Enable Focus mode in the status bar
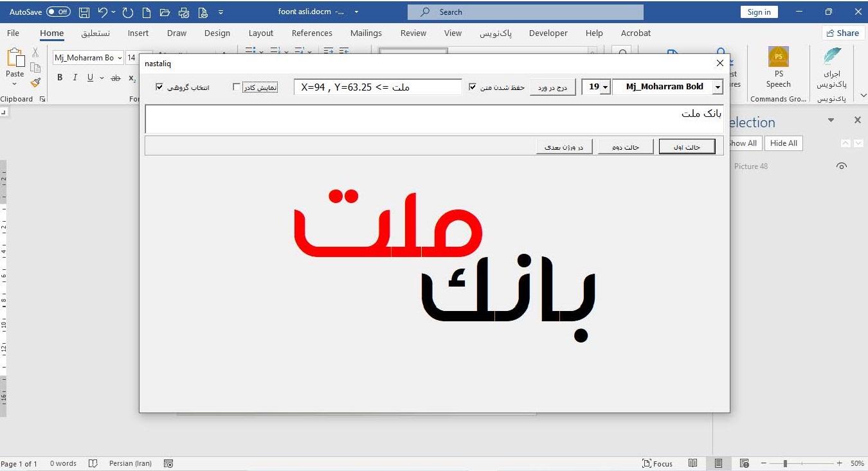This screenshot has height=471, width=868. 658,463
